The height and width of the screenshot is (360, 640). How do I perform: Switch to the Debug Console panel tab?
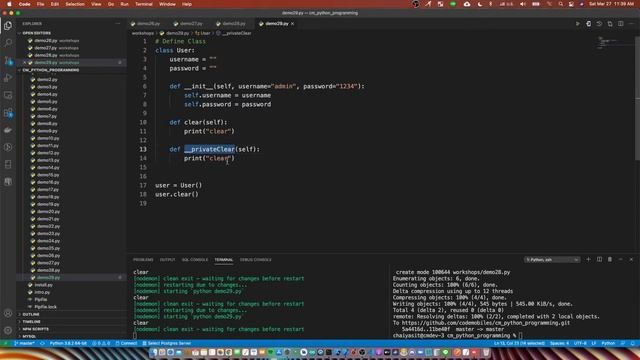(x=256, y=260)
